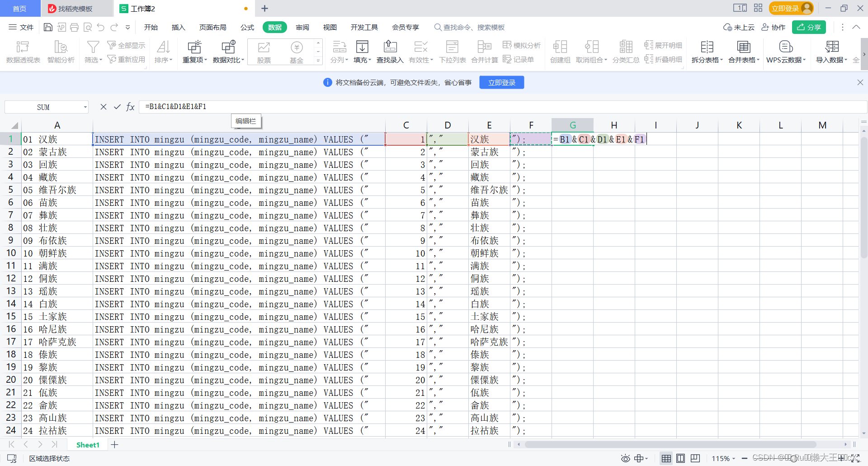Click the orange 立即登录 login button
Screen dimensions: 868x466
pos(791,8)
